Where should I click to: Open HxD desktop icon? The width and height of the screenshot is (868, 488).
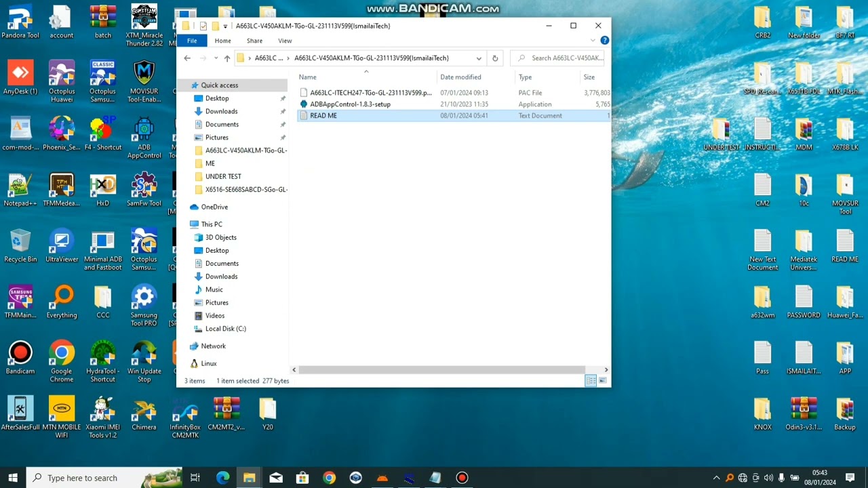[x=102, y=189]
